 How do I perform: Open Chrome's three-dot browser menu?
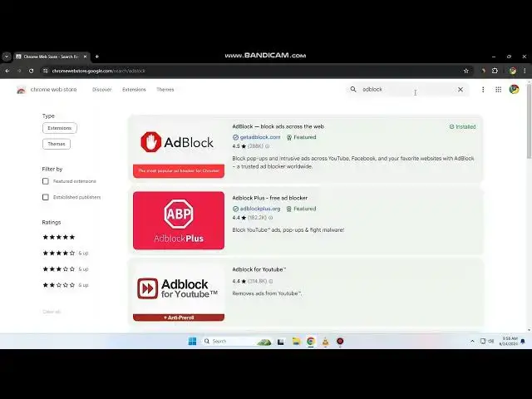coord(525,71)
